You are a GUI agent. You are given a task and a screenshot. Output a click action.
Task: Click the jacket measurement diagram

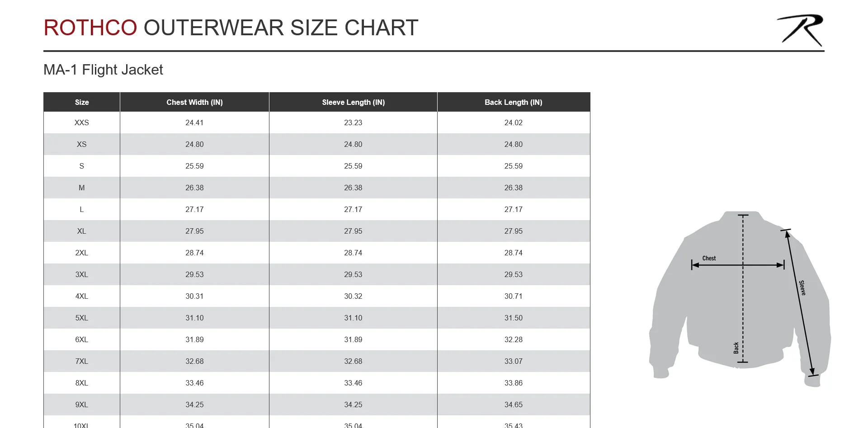(x=740, y=299)
